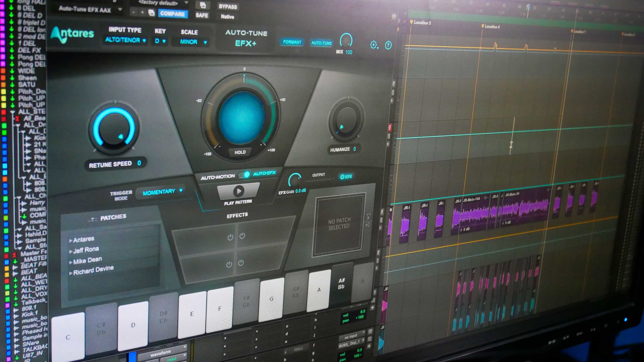Open the no input selector

tap(352, 336)
